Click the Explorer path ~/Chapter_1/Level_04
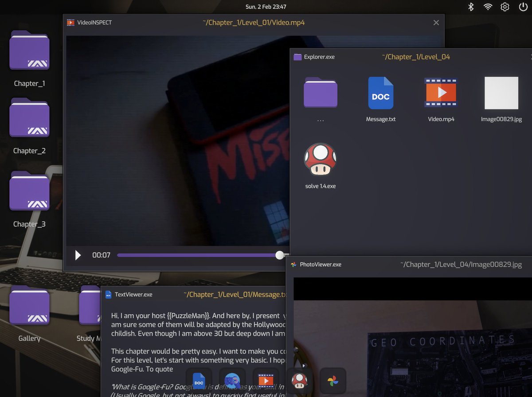This screenshot has width=532, height=397. pos(416,57)
